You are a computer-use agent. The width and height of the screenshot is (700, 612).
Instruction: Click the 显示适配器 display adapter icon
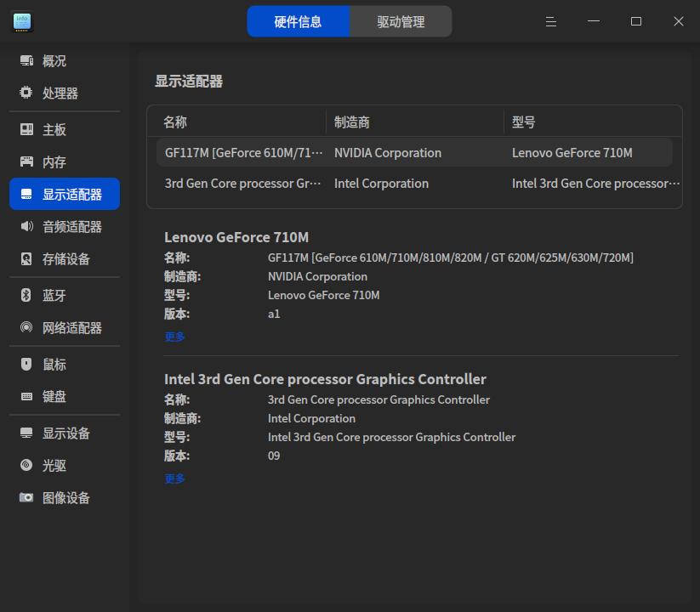click(26, 194)
